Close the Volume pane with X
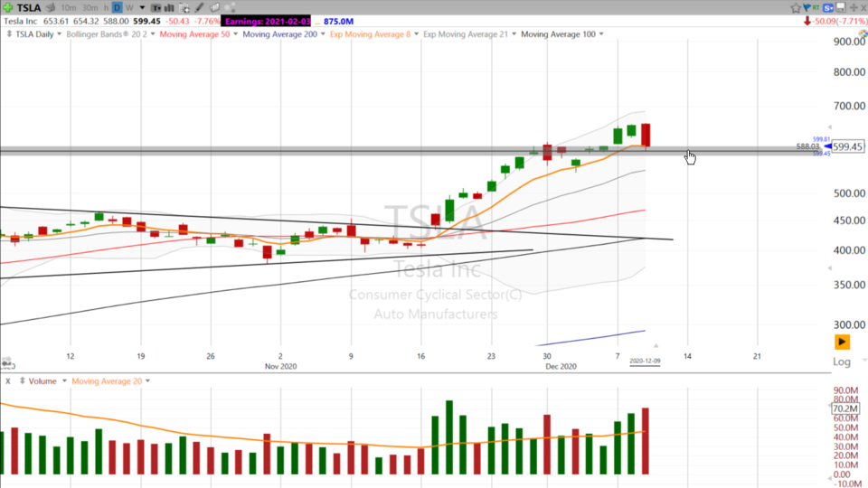This screenshot has width=868, height=488. [8, 381]
